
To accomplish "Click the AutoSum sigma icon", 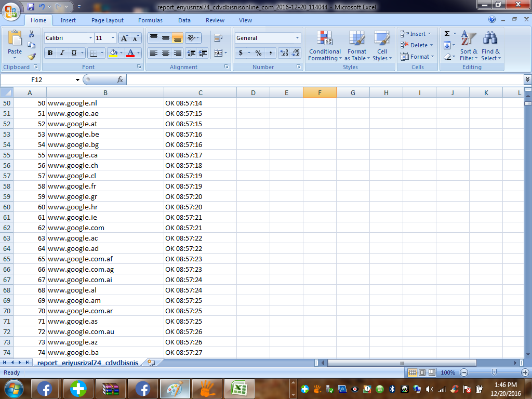I will [447, 34].
